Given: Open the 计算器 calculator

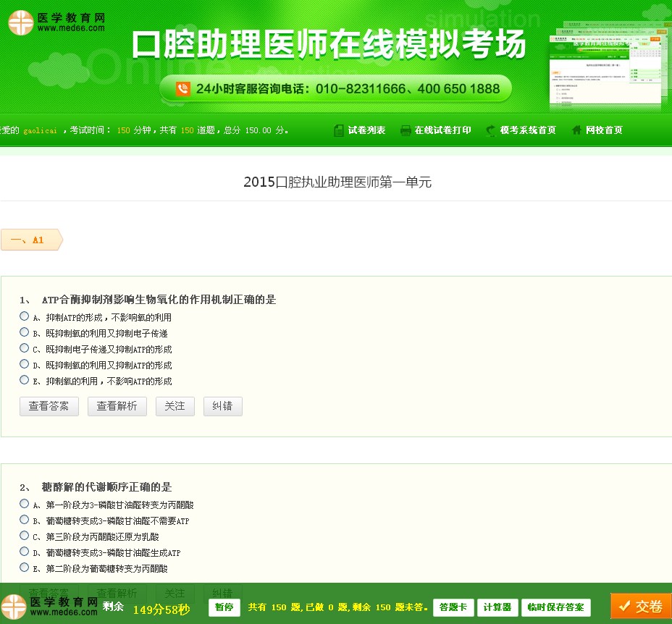Looking at the screenshot, I should pos(497,607).
